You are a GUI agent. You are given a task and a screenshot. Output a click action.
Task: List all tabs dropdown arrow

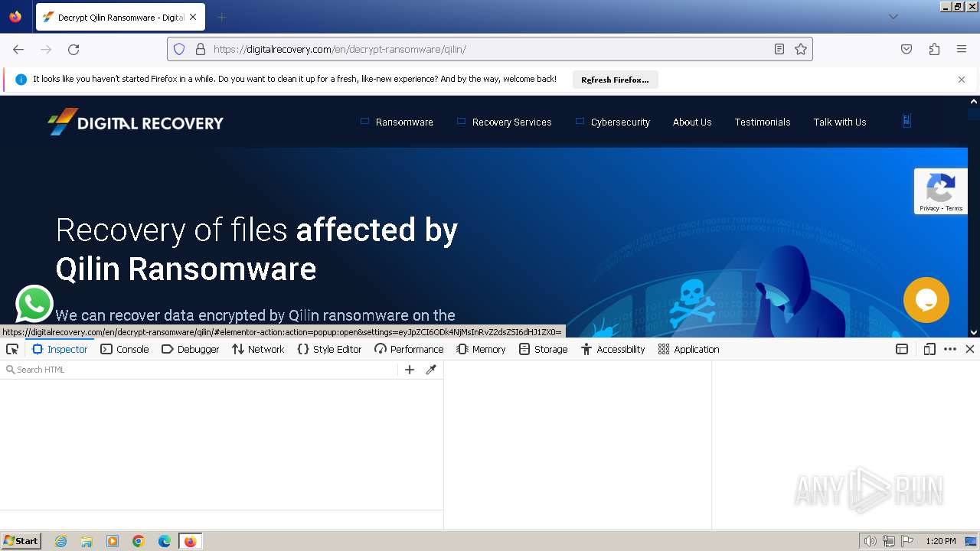893,17
